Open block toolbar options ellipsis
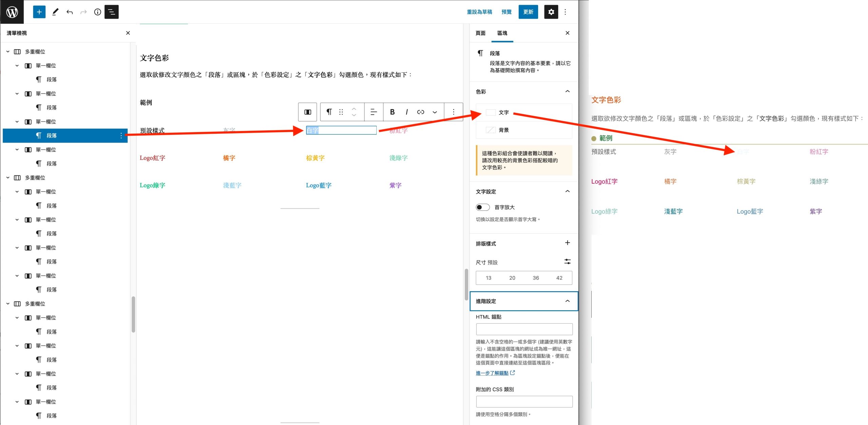 point(454,112)
